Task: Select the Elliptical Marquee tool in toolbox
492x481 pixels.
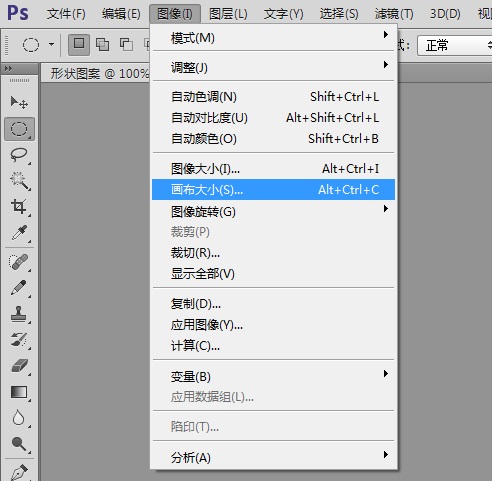Action: coord(19,129)
